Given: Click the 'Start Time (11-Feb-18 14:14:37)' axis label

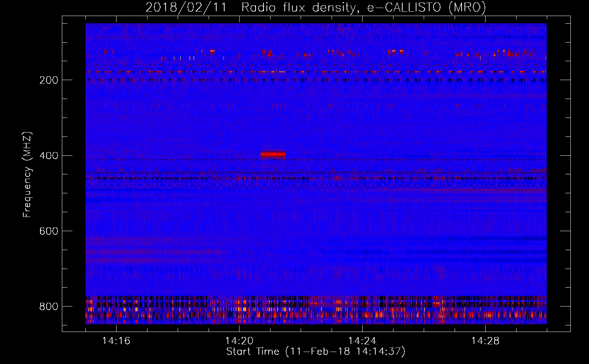Looking at the screenshot, I should 316,352.
